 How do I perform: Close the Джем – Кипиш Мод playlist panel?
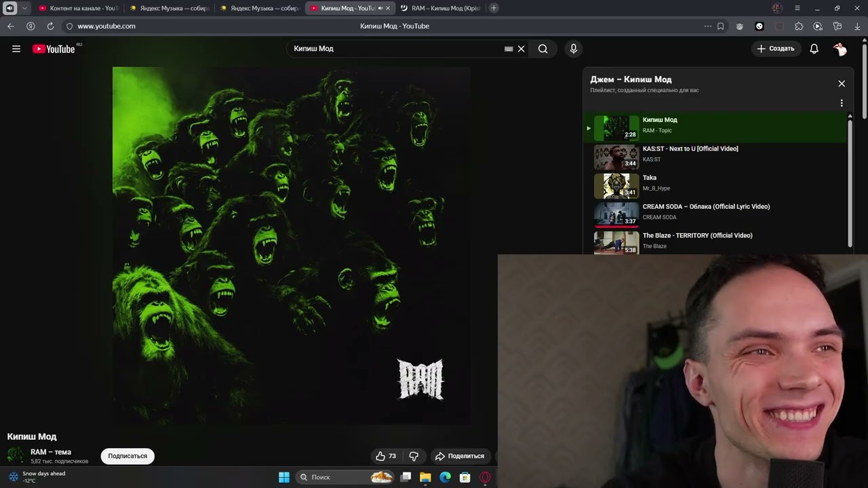click(x=842, y=83)
